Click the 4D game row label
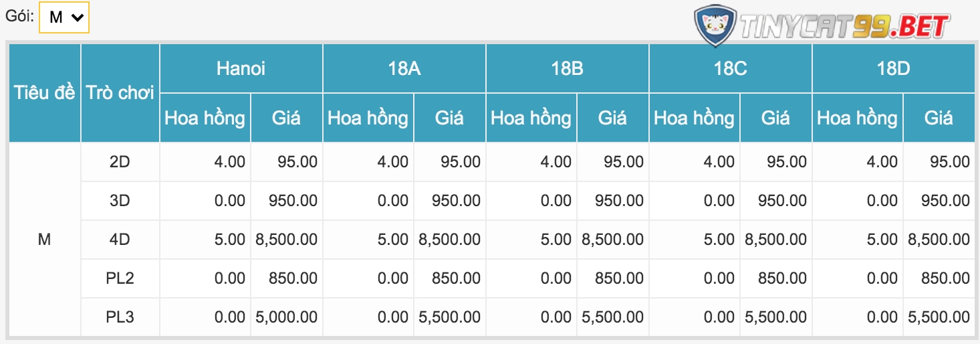This screenshot has height=344, width=980. (120, 239)
